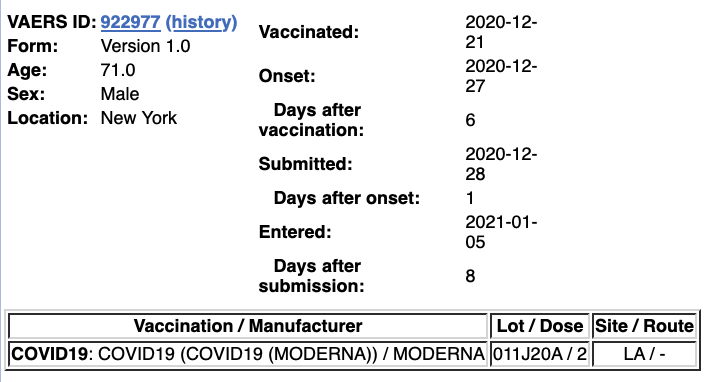This screenshot has height=382, width=722.
Task: Open the (history) link
Action: coord(201,22)
